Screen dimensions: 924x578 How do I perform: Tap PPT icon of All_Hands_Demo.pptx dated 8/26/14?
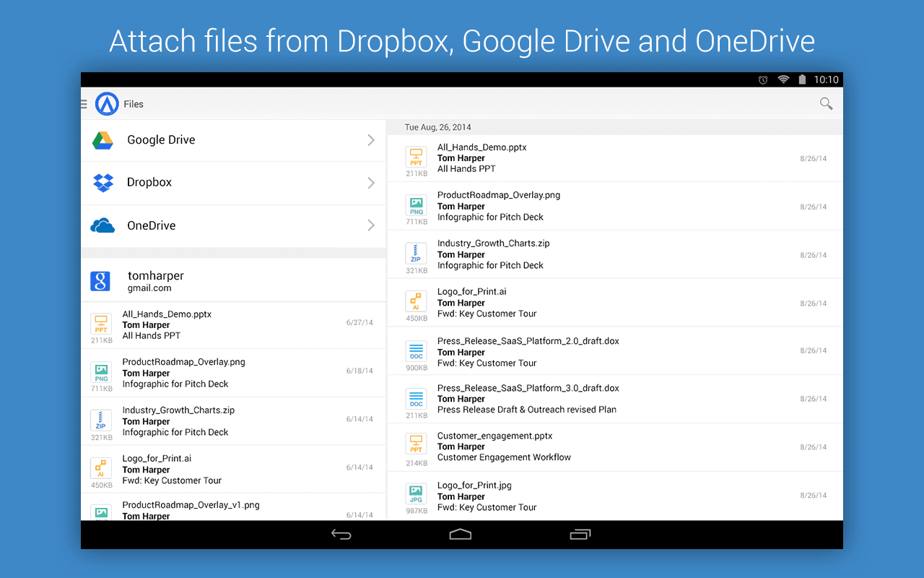coord(416,158)
